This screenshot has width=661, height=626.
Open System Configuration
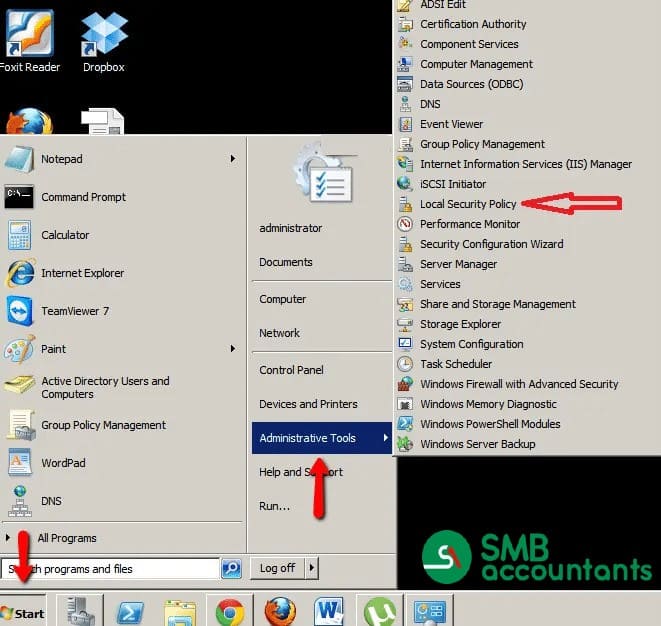(x=472, y=344)
